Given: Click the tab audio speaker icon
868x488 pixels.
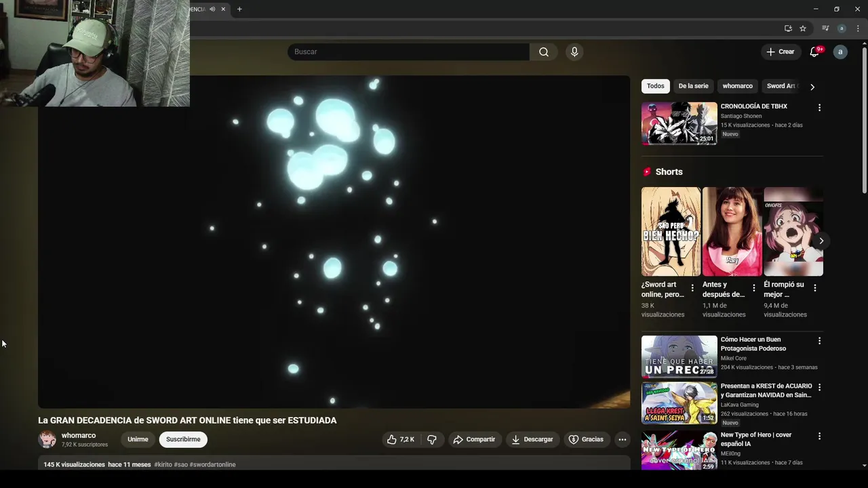Looking at the screenshot, I should click(212, 9).
